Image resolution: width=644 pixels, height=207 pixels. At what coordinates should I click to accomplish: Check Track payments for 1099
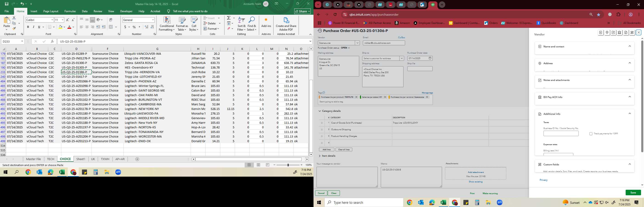click(x=591, y=134)
